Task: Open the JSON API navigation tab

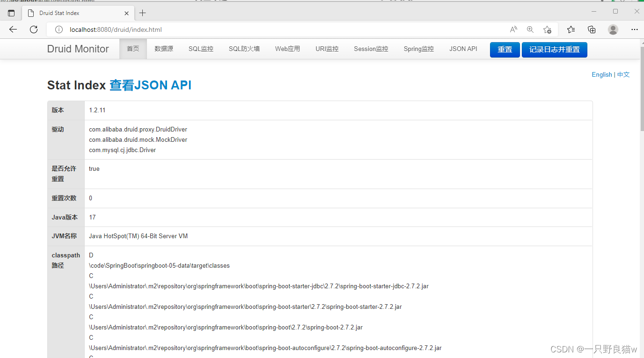Action: 463,49
